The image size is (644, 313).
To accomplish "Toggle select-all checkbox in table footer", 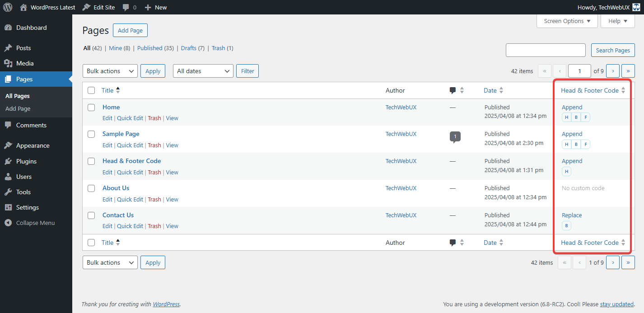I will click(91, 243).
